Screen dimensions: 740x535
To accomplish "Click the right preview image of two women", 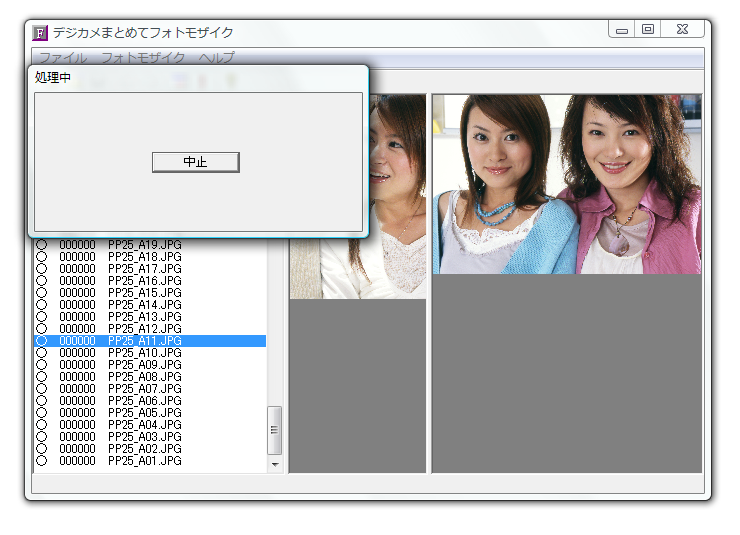I will point(566,185).
